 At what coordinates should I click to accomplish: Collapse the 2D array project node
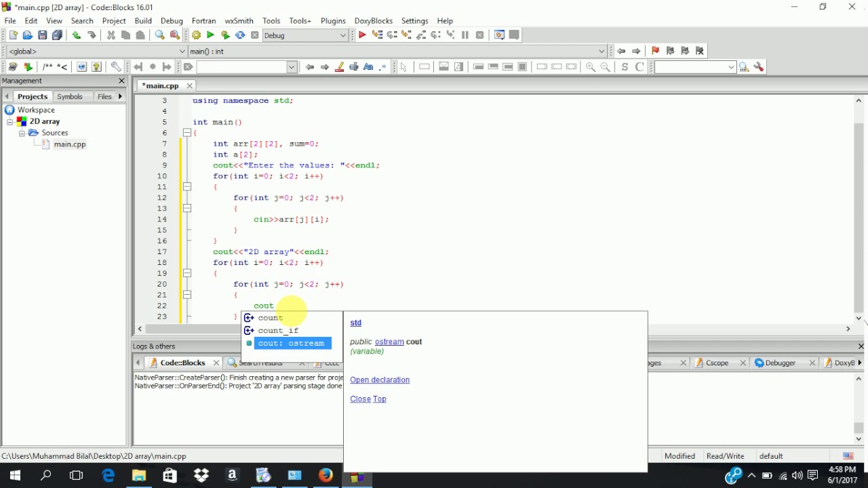[10, 121]
